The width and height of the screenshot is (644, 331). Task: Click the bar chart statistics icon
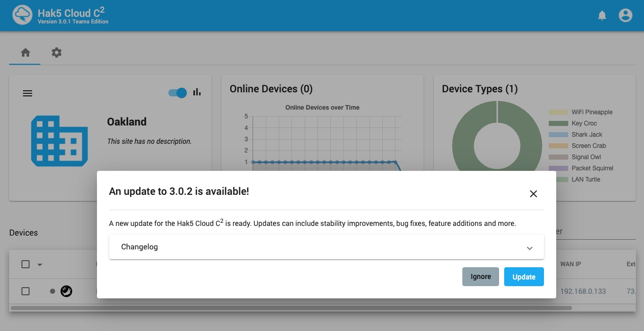point(197,92)
